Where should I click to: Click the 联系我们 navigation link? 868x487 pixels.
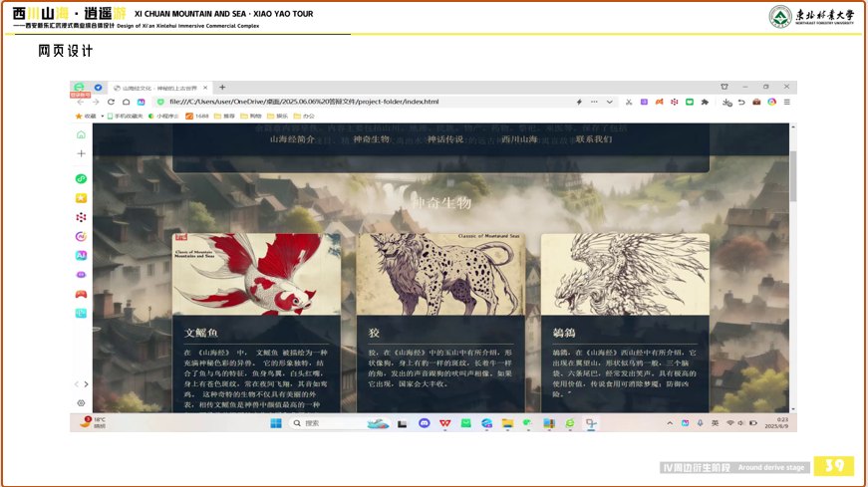tap(594, 139)
